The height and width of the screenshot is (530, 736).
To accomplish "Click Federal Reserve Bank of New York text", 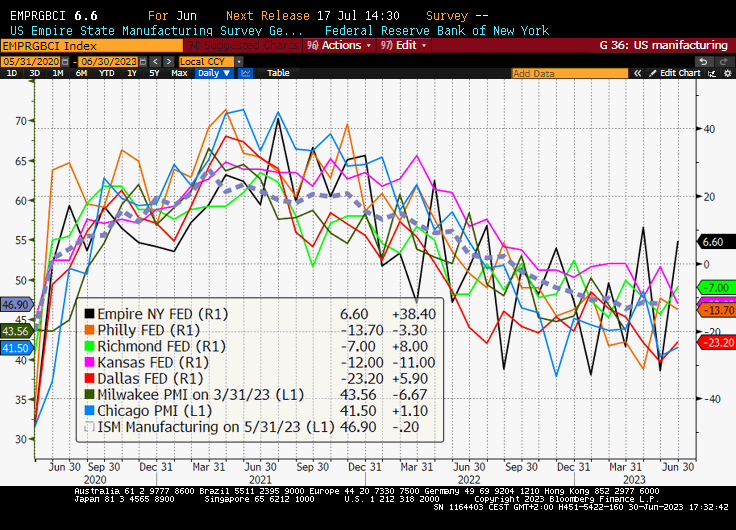I will pos(437,31).
